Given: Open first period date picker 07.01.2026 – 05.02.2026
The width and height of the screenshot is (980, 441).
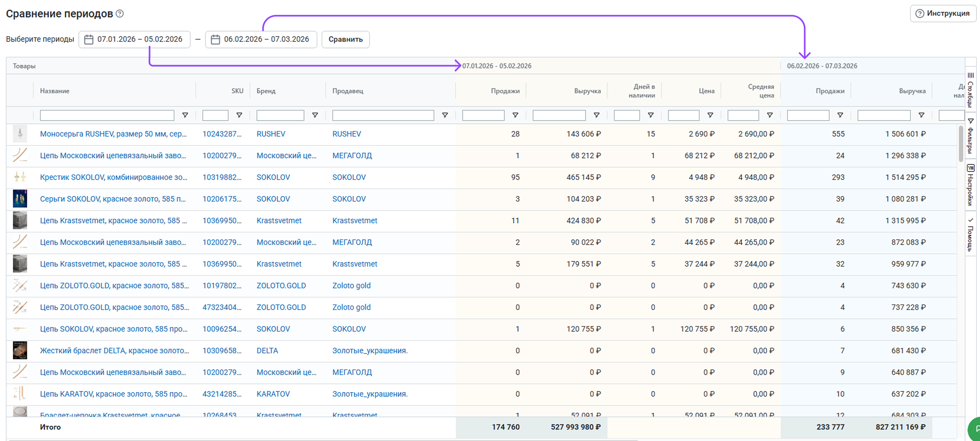Looking at the screenshot, I should point(134,39).
